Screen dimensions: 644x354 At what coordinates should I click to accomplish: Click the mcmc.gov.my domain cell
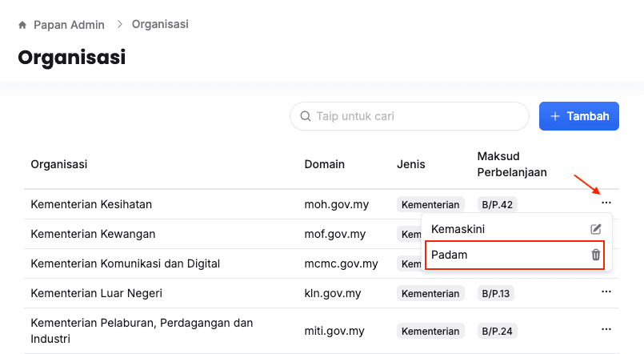(x=341, y=263)
